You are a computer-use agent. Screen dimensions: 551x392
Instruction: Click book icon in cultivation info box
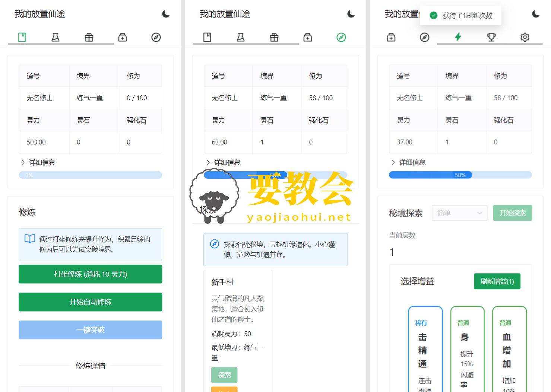point(30,239)
